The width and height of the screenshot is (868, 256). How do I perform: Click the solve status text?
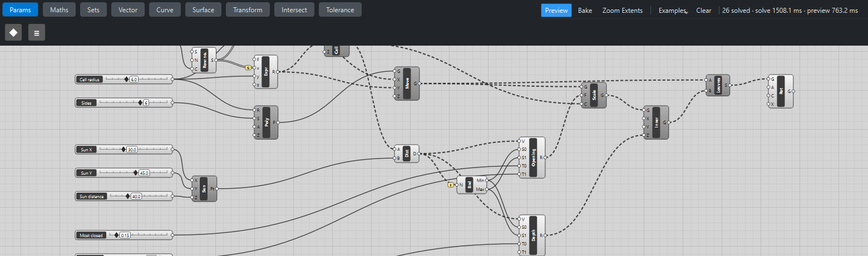tap(790, 11)
